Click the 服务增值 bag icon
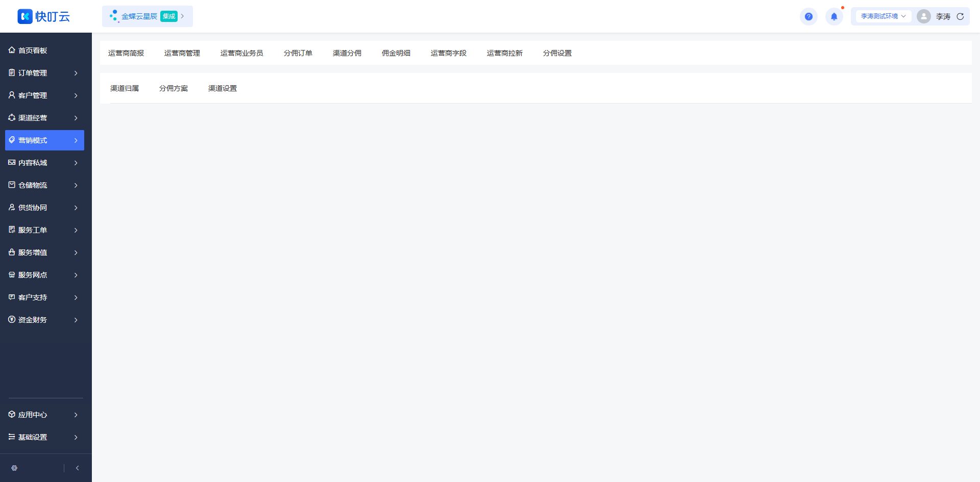Viewport: 980px width, 482px height. [12, 252]
